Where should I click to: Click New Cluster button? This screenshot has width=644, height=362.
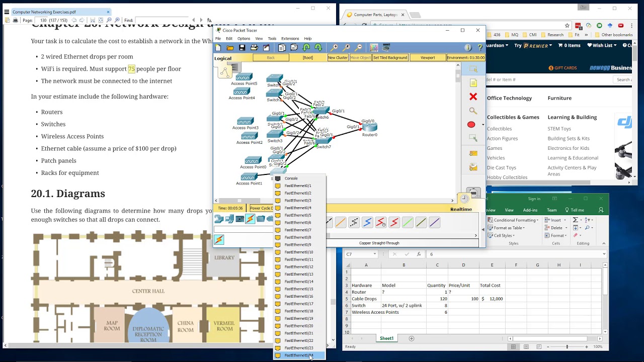point(338,58)
